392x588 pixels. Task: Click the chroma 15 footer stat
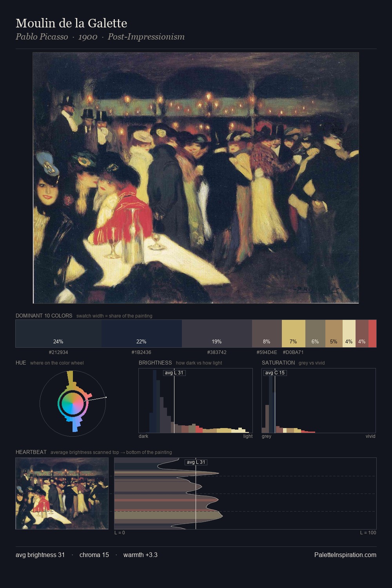[x=94, y=555]
